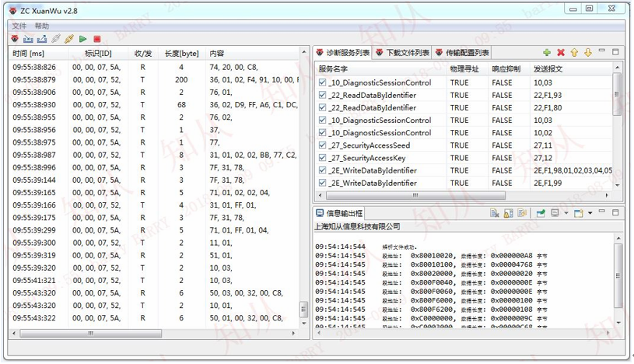Minimize the 信息输出框 panel
The height and width of the screenshot is (364, 634).
coord(602,212)
